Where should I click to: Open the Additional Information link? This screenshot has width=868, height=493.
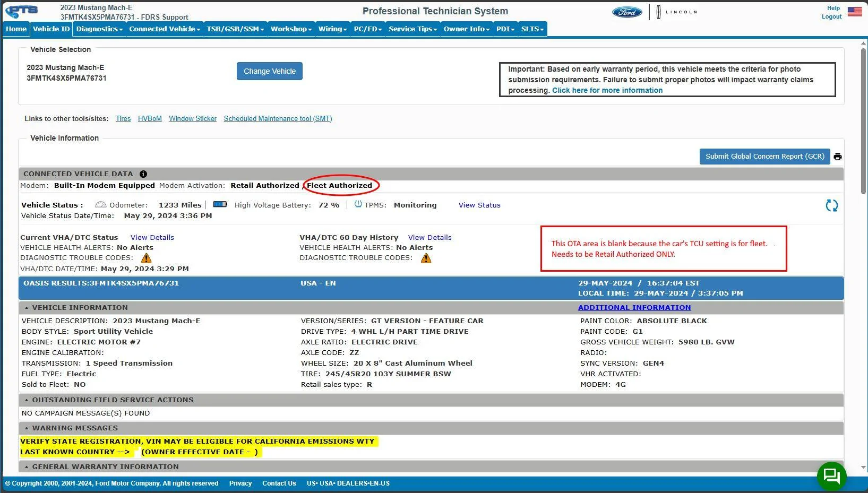click(x=634, y=308)
